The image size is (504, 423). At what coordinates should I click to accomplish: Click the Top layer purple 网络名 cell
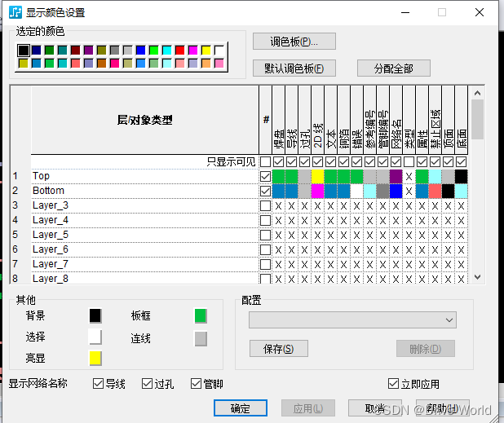tap(396, 176)
